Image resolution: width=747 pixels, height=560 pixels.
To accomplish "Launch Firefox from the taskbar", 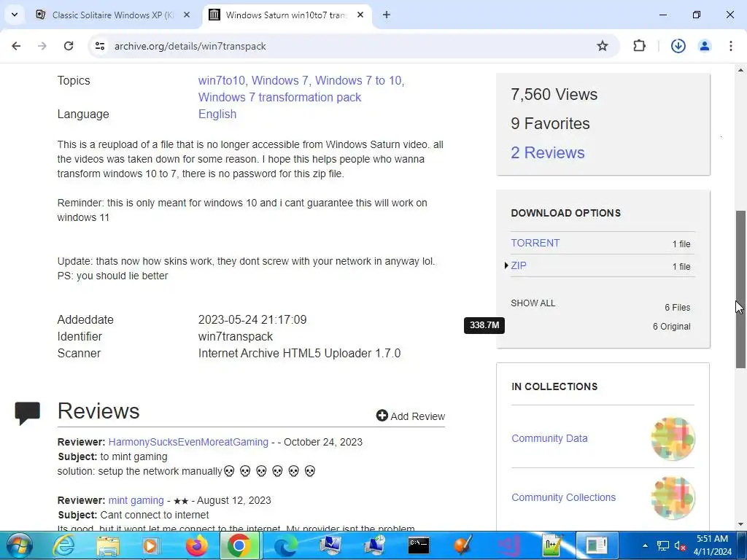I will (197, 545).
